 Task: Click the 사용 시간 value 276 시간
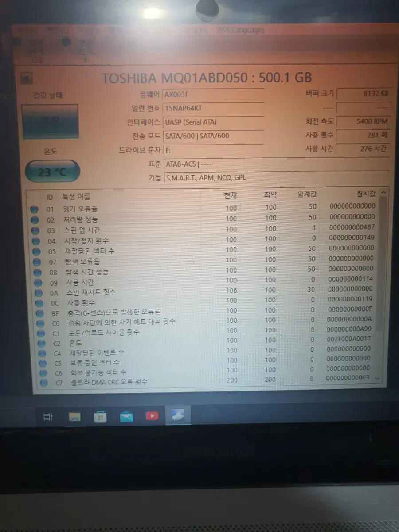click(x=364, y=149)
